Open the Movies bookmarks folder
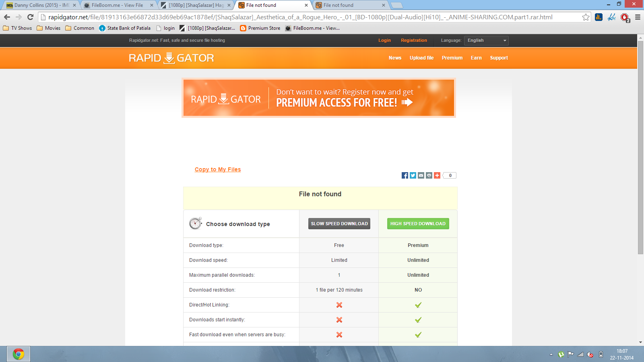 pyautogui.click(x=48, y=28)
